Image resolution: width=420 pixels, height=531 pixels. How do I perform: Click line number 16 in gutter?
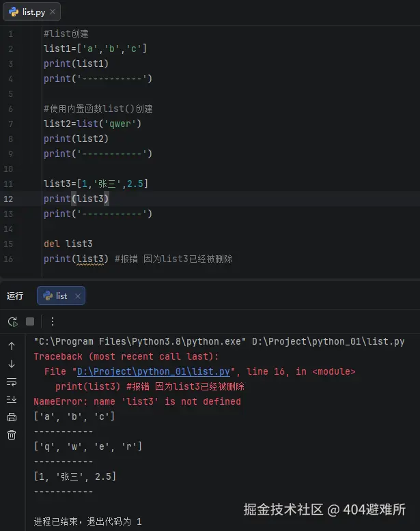[x=8, y=259]
